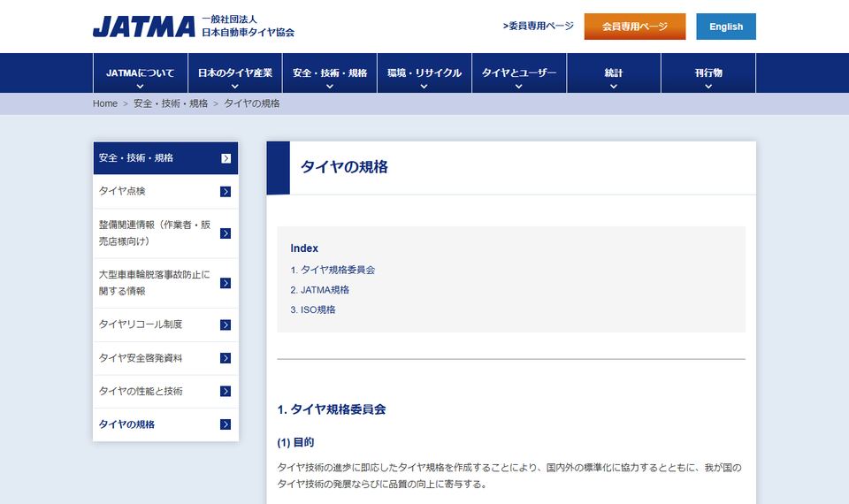Switch to English with the English button
Image resolution: width=849 pixels, height=504 pixels.
pyautogui.click(x=726, y=27)
